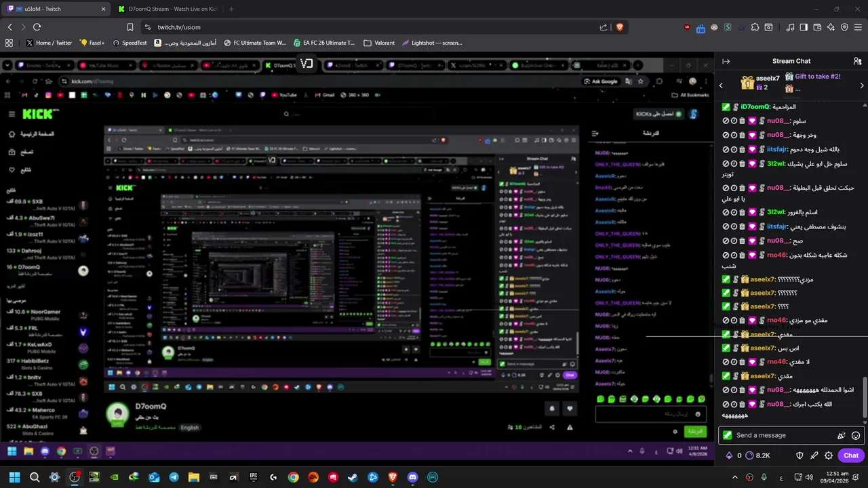The height and width of the screenshot is (488, 868).
Task: Ban nu08__ on the 'سلوم' message
Action: (726, 121)
